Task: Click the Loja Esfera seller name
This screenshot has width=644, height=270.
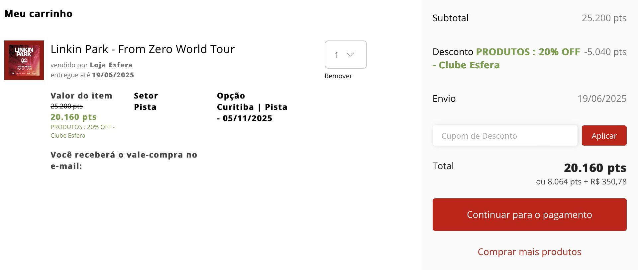Action: [x=111, y=65]
